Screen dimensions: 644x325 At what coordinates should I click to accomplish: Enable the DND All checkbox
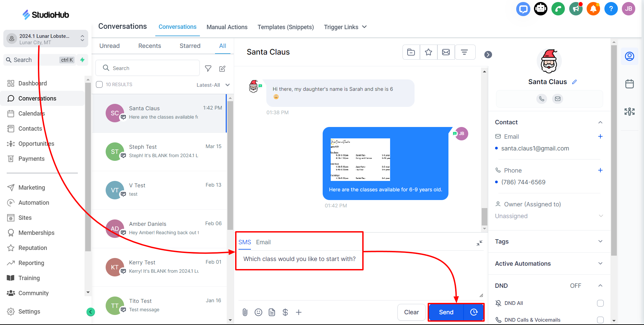point(600,303)
